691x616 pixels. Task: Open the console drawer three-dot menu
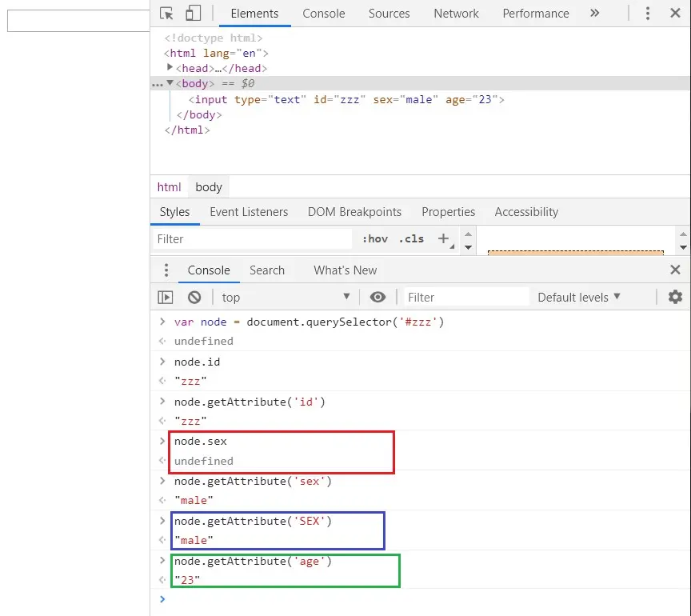[166, 270]
